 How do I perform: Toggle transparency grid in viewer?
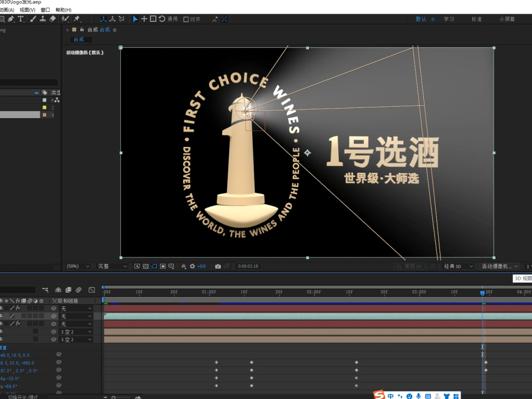[146, 267]
